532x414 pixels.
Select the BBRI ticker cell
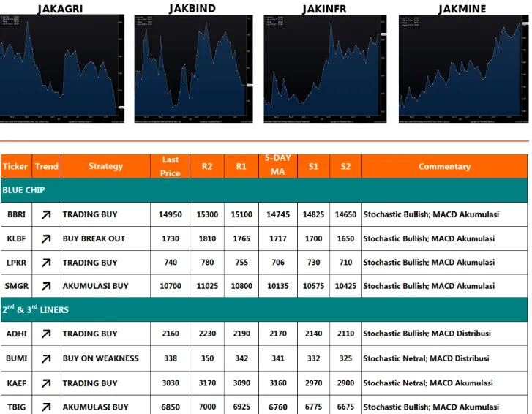[16, 214]
